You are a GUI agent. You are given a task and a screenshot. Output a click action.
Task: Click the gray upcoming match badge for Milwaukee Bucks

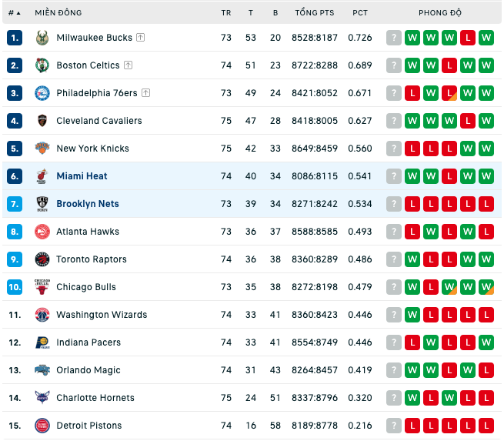click(x=394, y=38)
